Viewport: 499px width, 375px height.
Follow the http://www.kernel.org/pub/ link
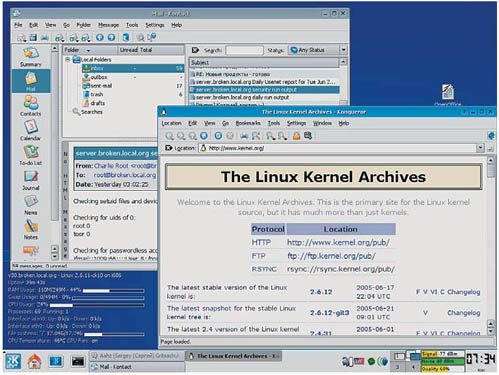tap(338, 243)
